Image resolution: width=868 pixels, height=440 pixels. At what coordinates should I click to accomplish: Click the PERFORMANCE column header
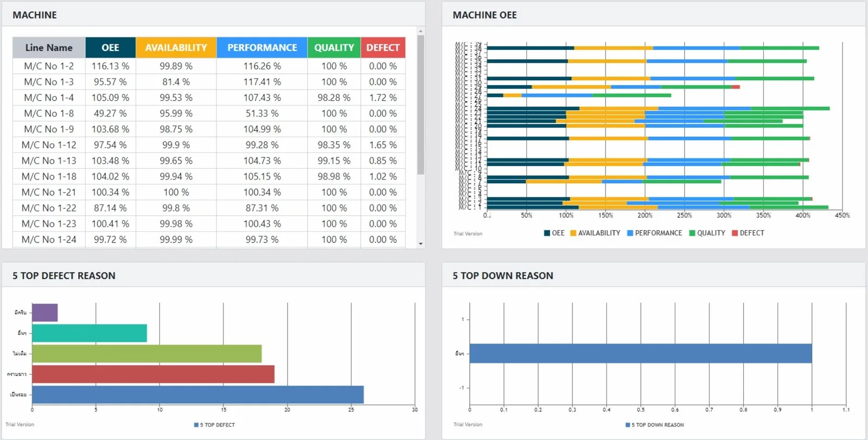click(262, 48)
